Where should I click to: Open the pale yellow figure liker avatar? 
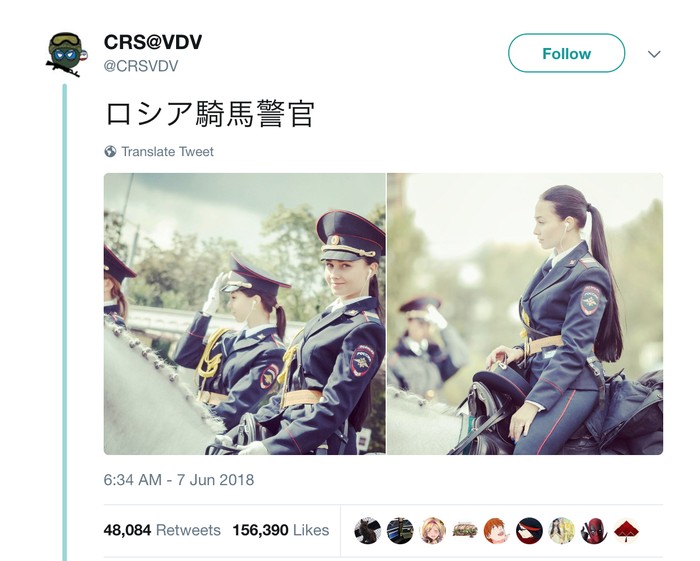click(x=562, y=531)
